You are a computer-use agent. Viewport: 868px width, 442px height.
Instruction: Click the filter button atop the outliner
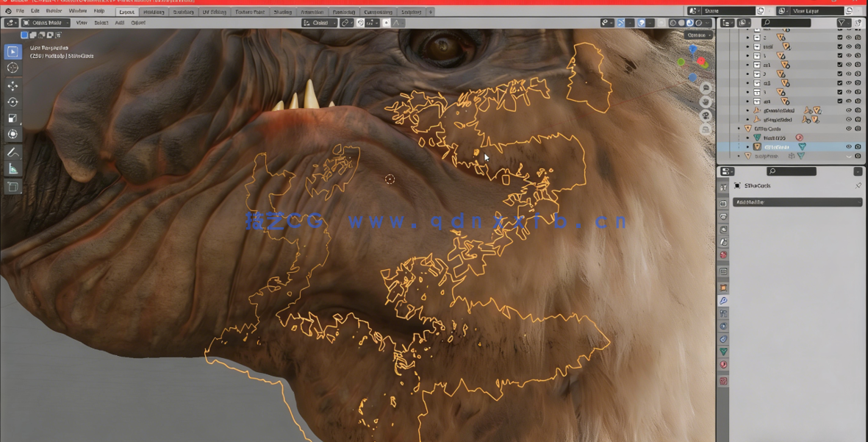click(842, 23)
